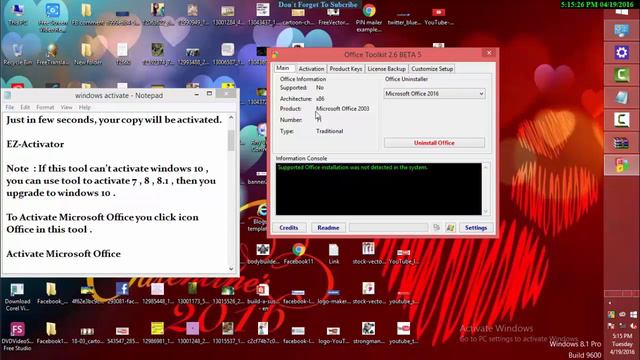Click the Readme button
This screenshot has width=640, height=360.
tap(328, 227)
